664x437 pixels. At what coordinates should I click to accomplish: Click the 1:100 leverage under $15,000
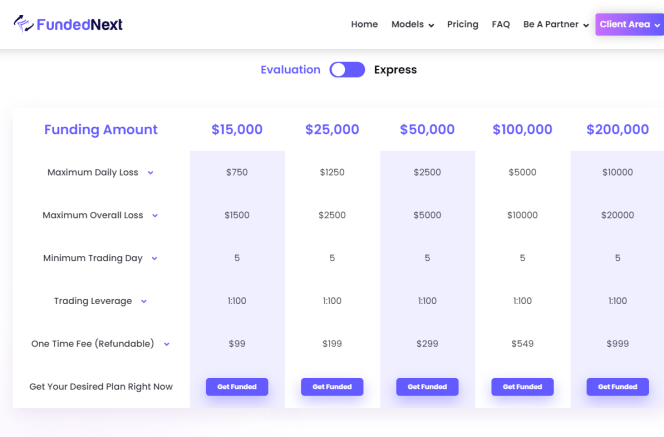237,301
